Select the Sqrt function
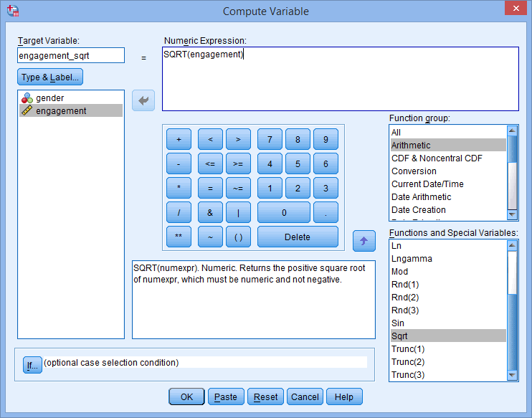This screenshot has height=418, width=532. tap(399, 336)
